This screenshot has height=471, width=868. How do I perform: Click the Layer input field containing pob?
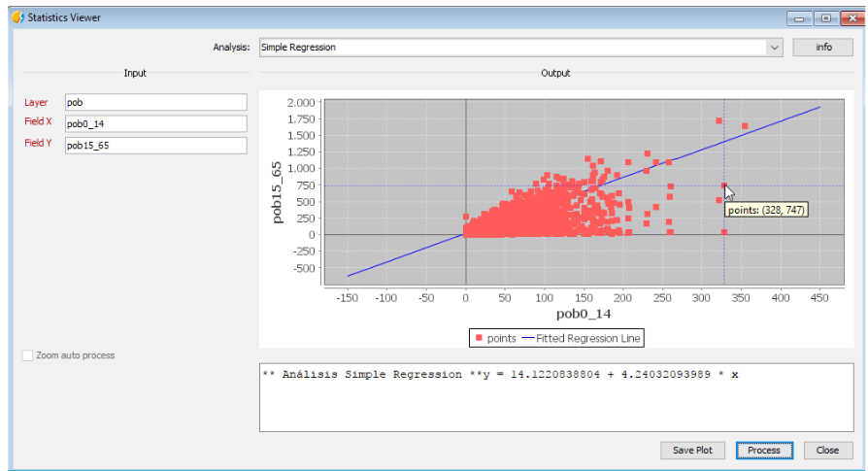tap(156, 102)
